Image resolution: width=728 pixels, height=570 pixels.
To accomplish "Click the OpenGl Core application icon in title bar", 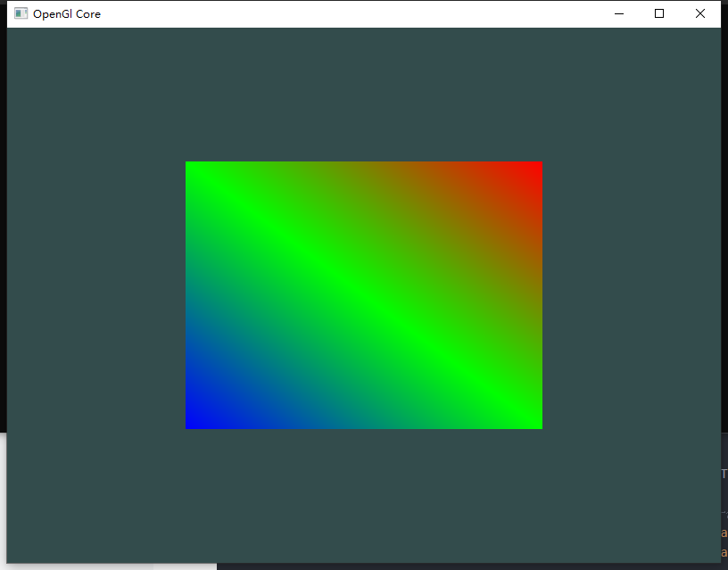I will point(20,13).
